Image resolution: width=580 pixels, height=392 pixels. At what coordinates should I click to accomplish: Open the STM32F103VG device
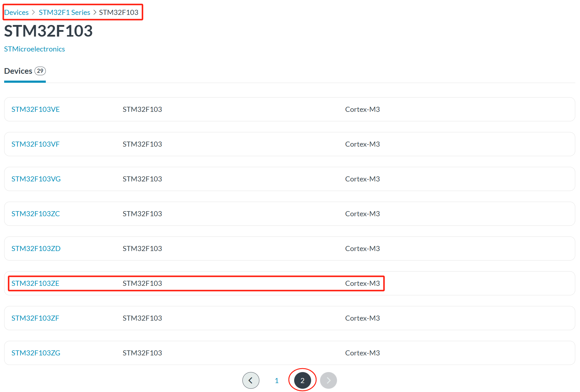pos(36,179)
